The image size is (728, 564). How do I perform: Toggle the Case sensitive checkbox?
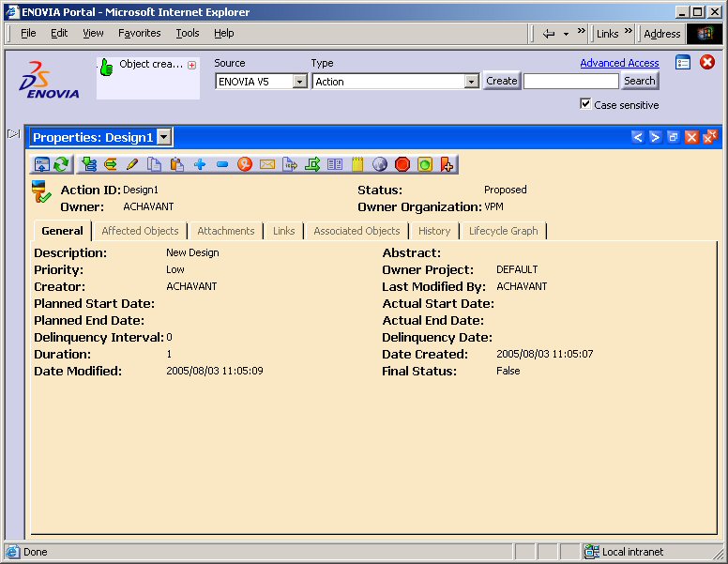tap(585, 103)
